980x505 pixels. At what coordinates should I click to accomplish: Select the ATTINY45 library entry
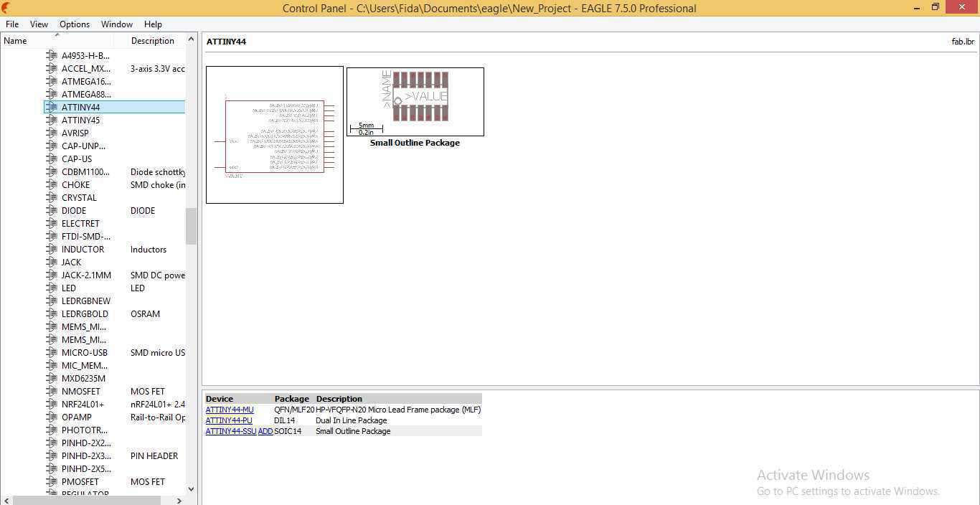(80, 120)
